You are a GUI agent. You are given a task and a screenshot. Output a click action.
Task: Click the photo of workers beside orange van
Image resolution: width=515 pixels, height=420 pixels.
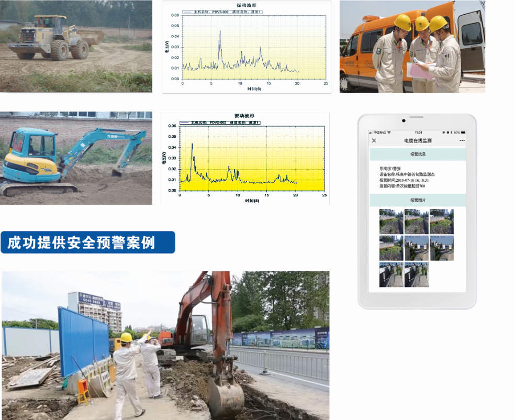[x=412, y=47]
